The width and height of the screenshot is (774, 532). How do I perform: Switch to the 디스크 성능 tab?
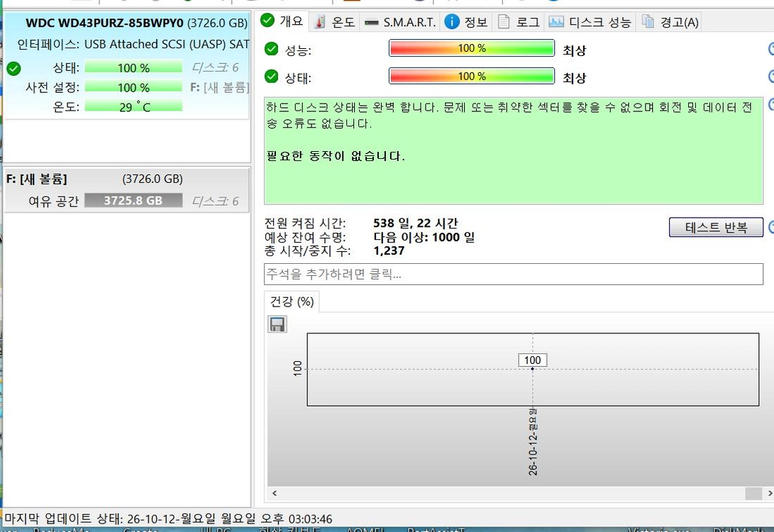click(x=590, y=22)
